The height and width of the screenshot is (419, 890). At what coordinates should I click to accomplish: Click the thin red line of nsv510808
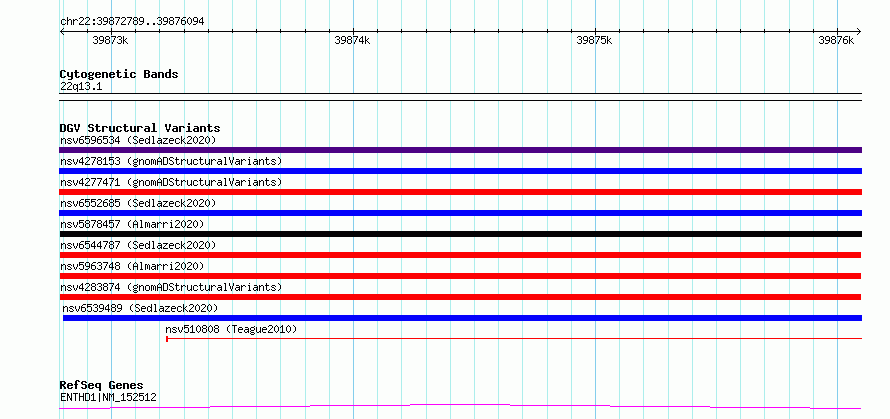pyautogui.click(x=514, y=338)
